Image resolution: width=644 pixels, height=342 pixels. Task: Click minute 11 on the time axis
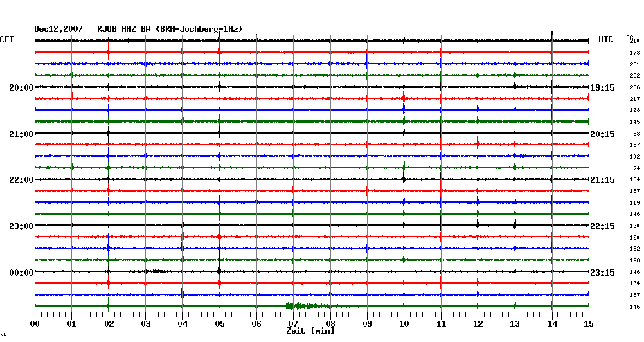tap(441, 324)
